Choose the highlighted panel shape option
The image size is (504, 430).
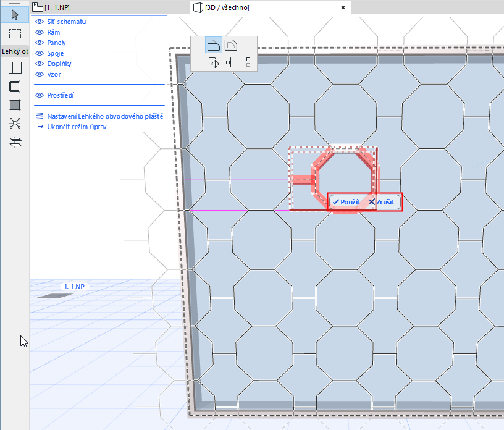(x=213, y=44)
